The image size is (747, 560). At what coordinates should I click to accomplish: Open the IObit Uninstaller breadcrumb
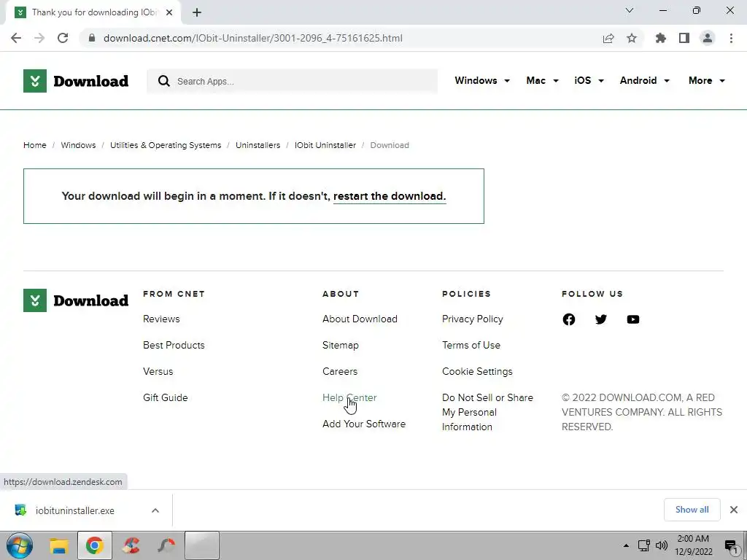click(x=325, y=145)
